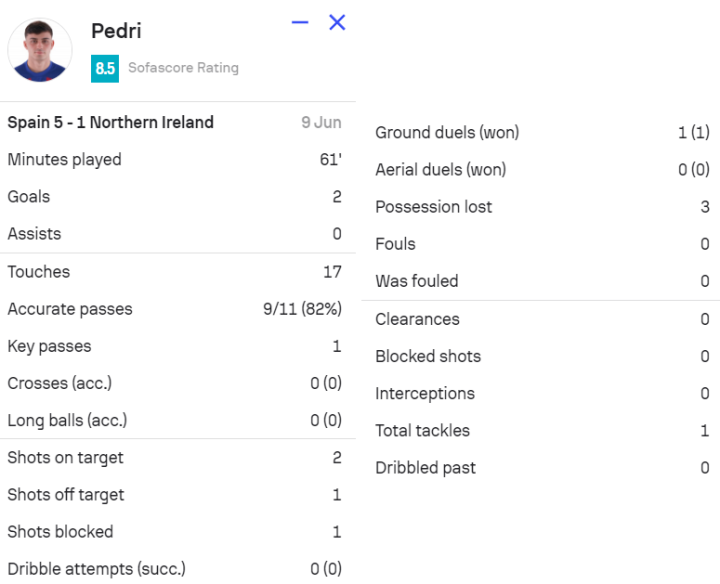720x584 pixels.
Task: Click Pedri's player photo
Action: (x=41, y=50)
